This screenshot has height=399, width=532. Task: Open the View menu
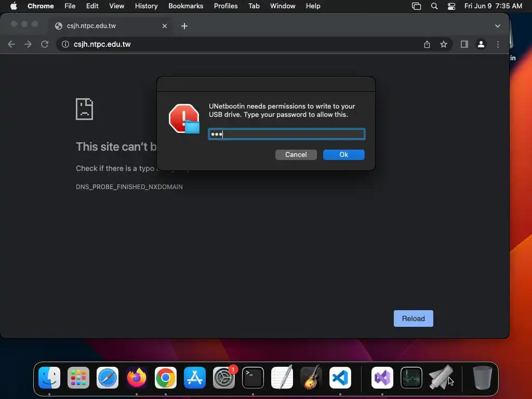[117, 6]
